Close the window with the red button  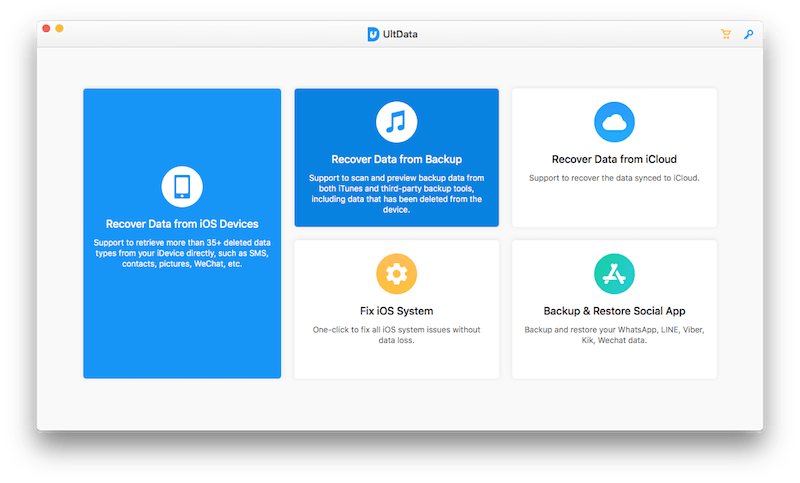click(46, 29)
